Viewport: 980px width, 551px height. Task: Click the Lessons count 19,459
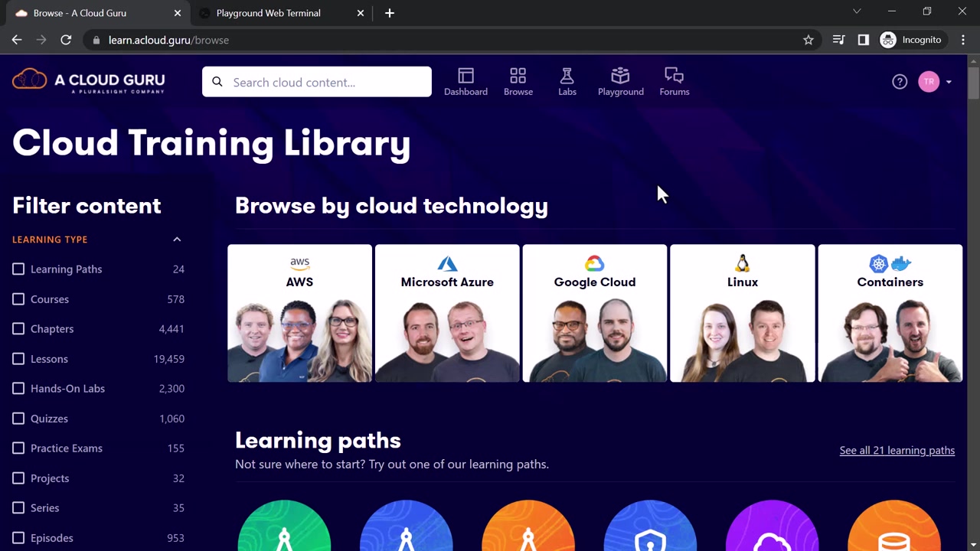(169, 359)
